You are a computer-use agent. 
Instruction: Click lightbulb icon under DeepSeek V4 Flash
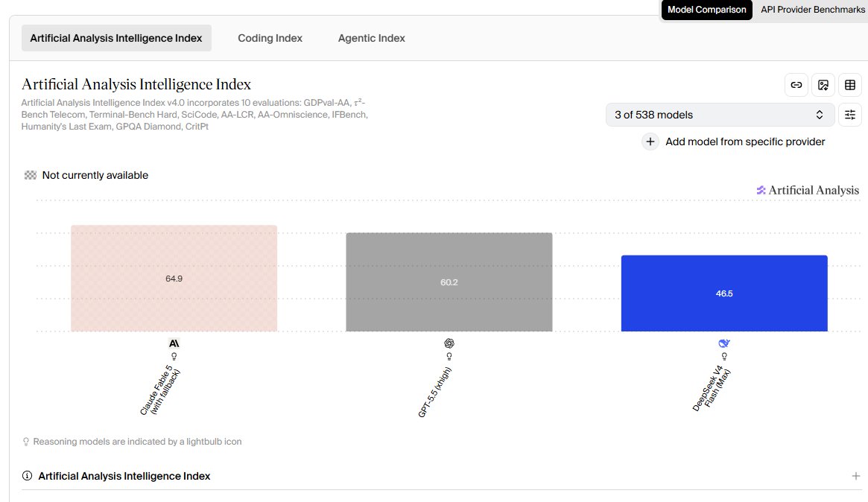coord(724,357)
